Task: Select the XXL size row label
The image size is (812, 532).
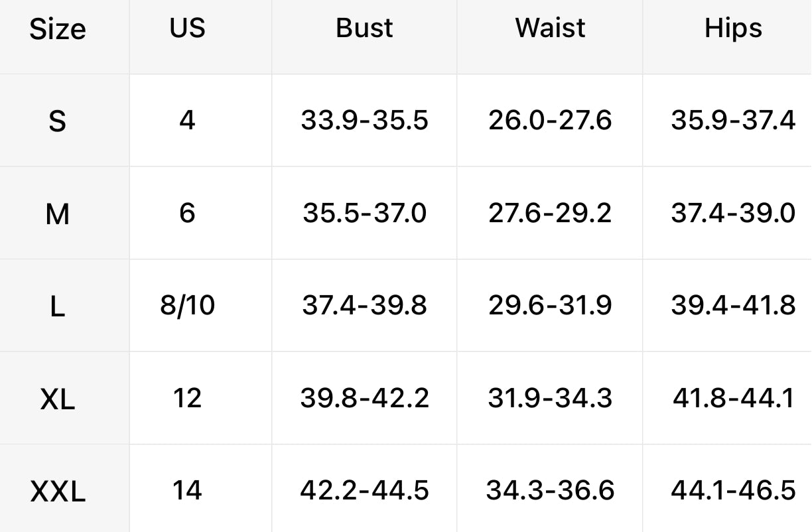Action: [x=58, y=492]
